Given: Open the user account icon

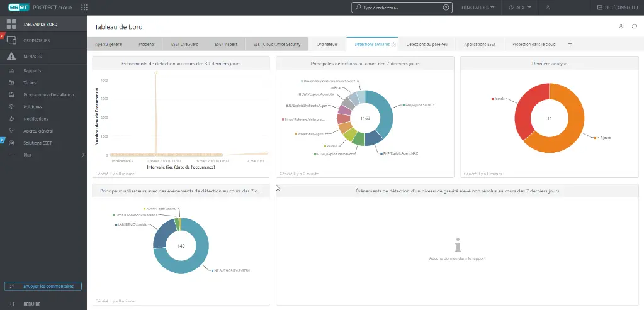Looking at the screenshot, I should pos(548,8).
